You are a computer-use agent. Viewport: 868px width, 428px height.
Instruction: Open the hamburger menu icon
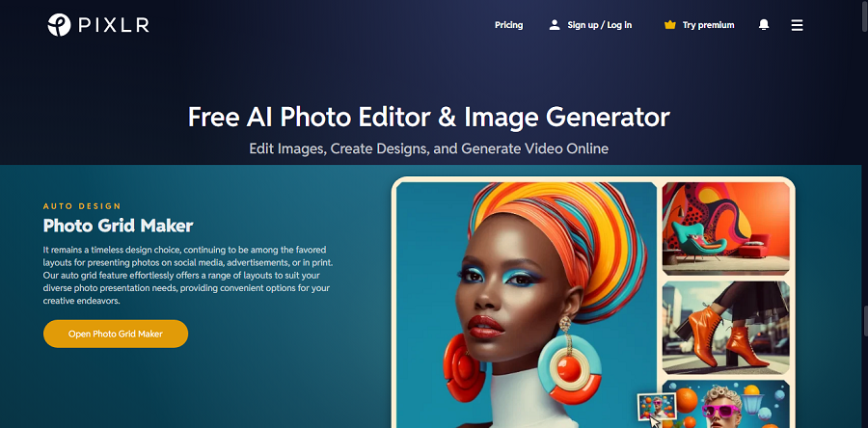click(797, 25)
